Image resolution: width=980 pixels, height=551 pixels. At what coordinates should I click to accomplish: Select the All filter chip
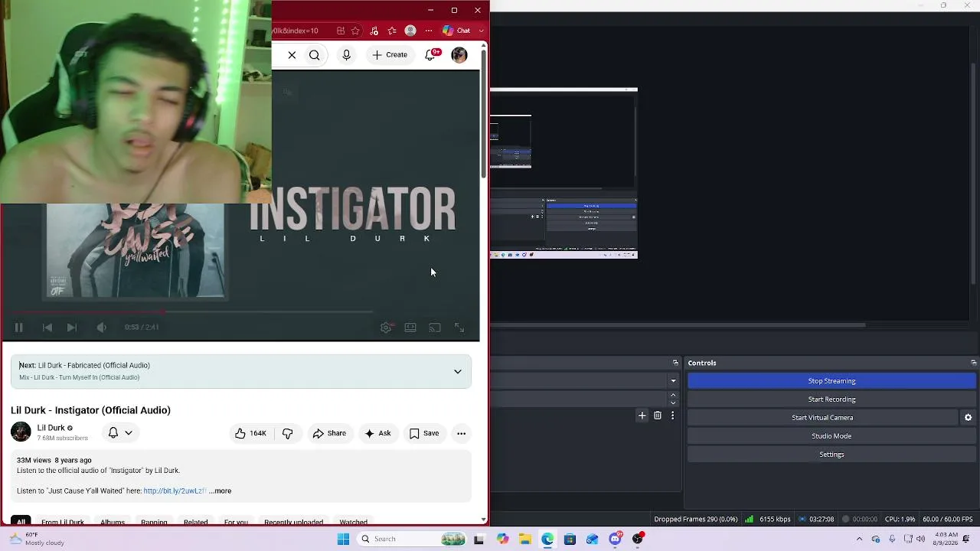tap(21, 522)
